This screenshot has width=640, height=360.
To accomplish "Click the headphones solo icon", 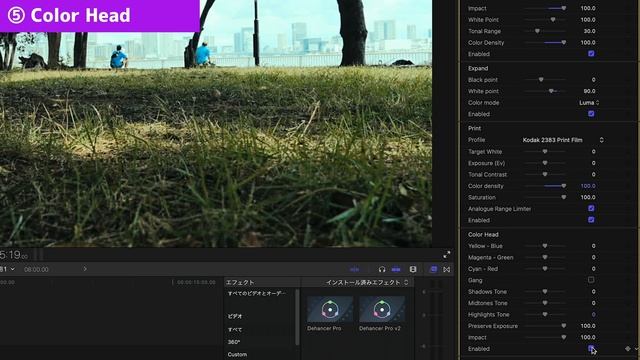I will [382, 269].
